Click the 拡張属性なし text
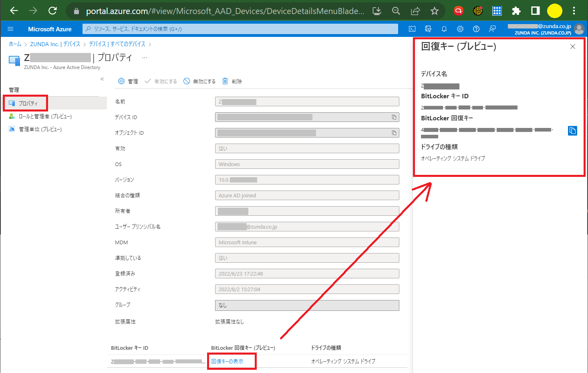This screenshot has height=373, width=588. tap(230, 322)
